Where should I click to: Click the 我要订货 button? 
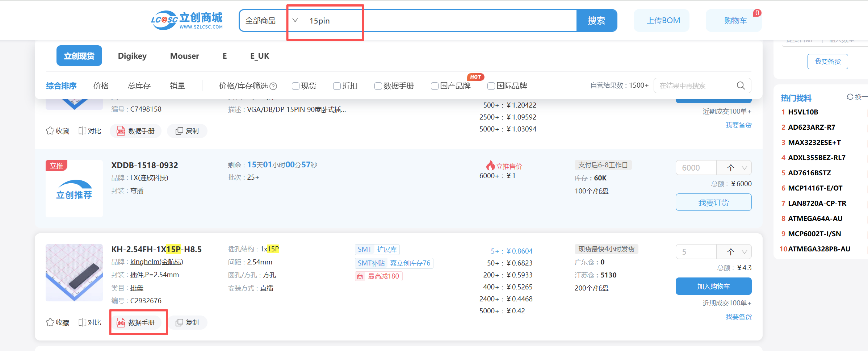coord(713,202)
